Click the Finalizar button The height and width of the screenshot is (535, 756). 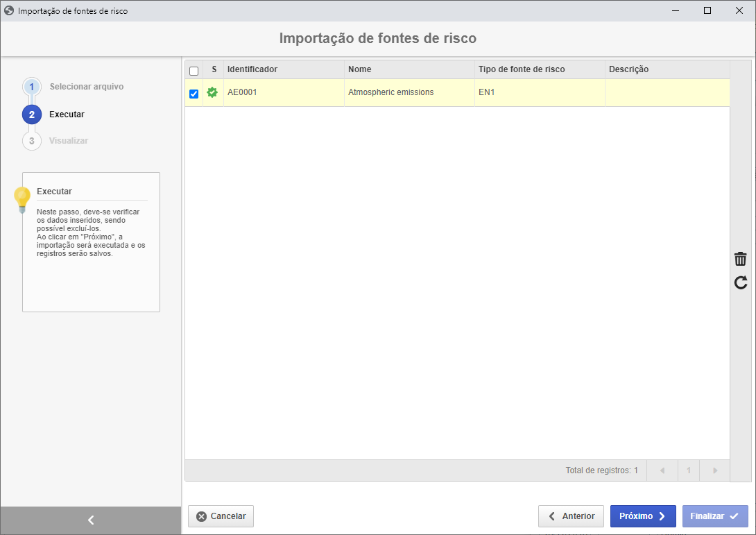coord(715,516)
